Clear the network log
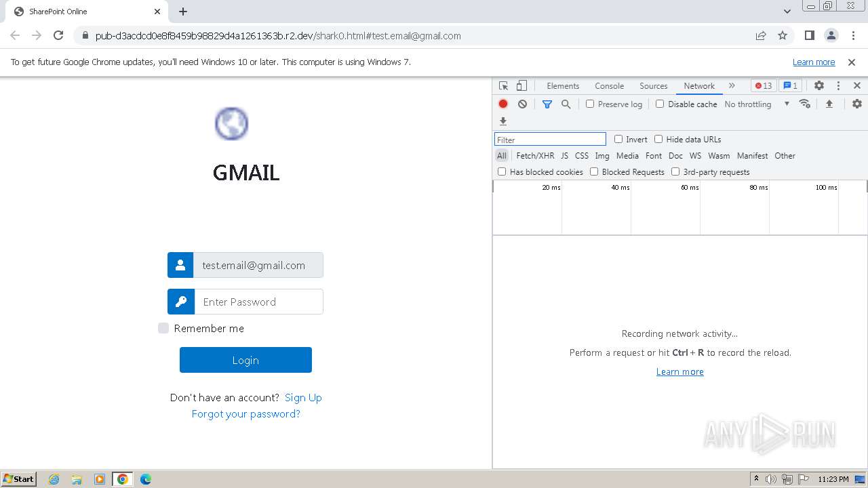 (x=522, y=104)
